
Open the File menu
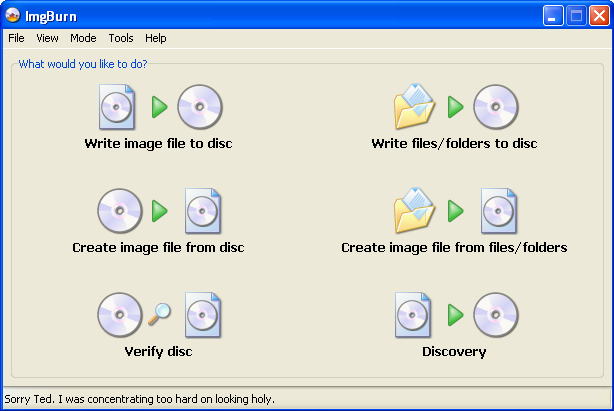coord(16,38)
